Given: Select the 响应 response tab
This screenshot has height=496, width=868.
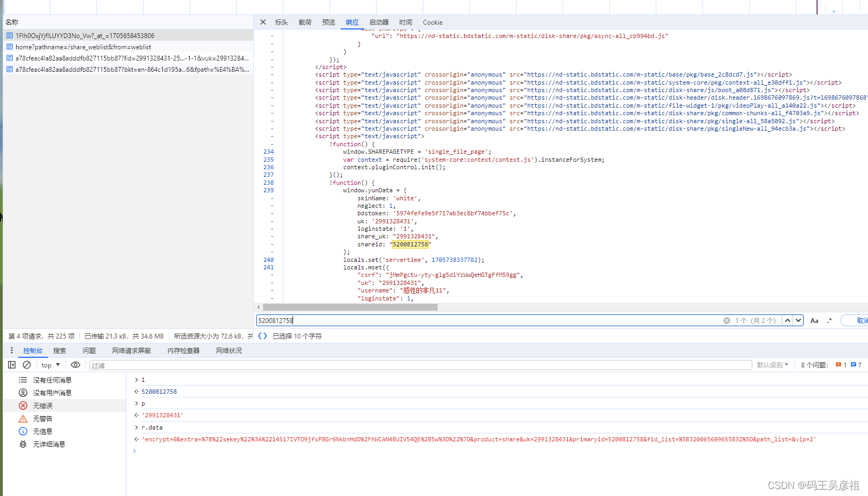Looking at the screenshot, I should pyautogui.click(x=352, y=22).
